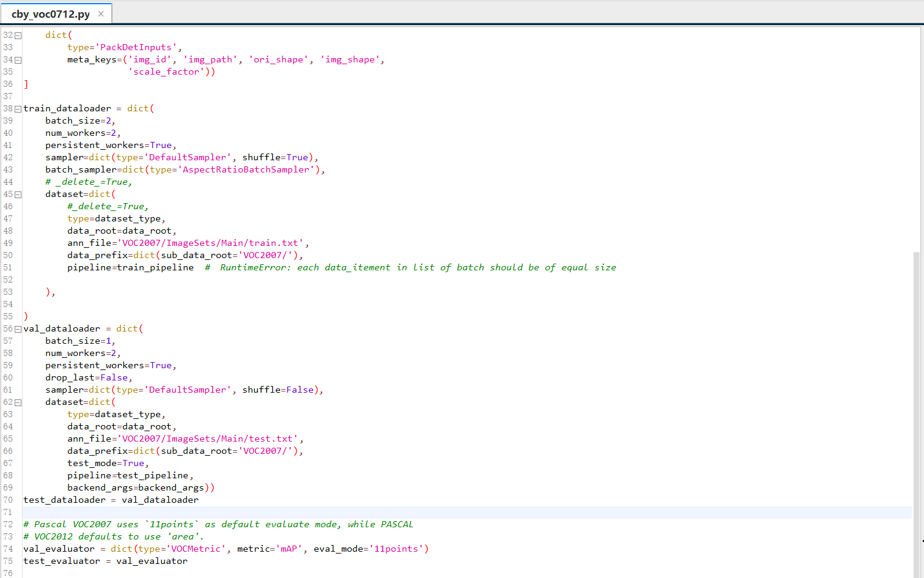Click the test_dataloader = val_dataloader line
This screenshot has height=578, width=924.
coord(110,500)
